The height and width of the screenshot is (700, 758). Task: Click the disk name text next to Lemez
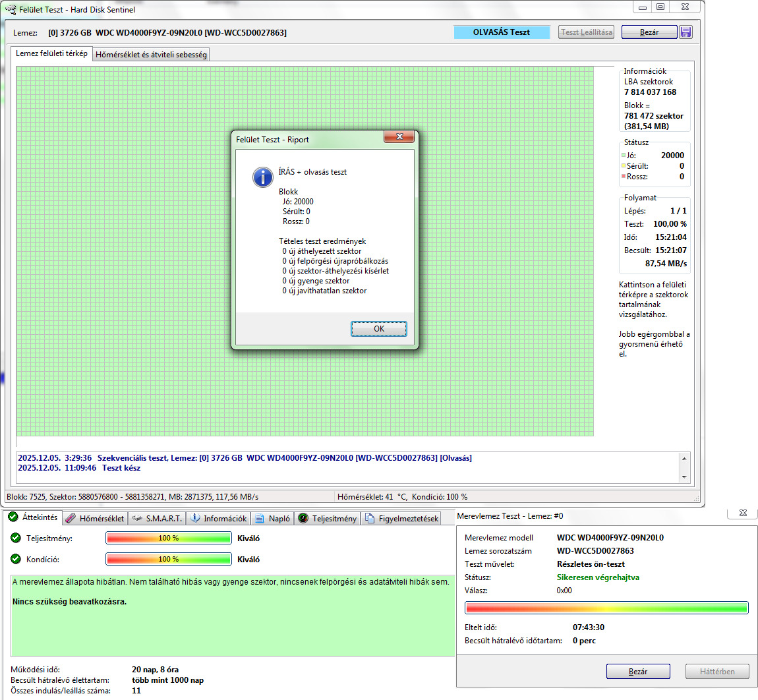(x=167, y=33)
